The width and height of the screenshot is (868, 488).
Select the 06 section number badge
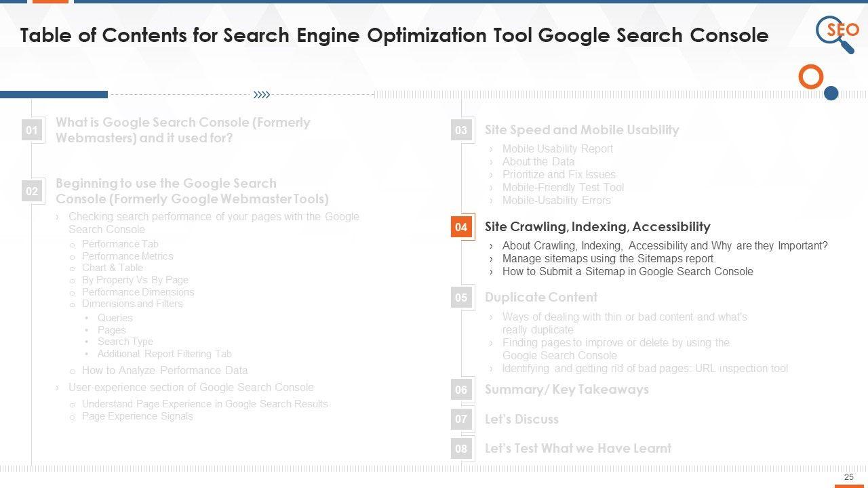tap(461, 390)
